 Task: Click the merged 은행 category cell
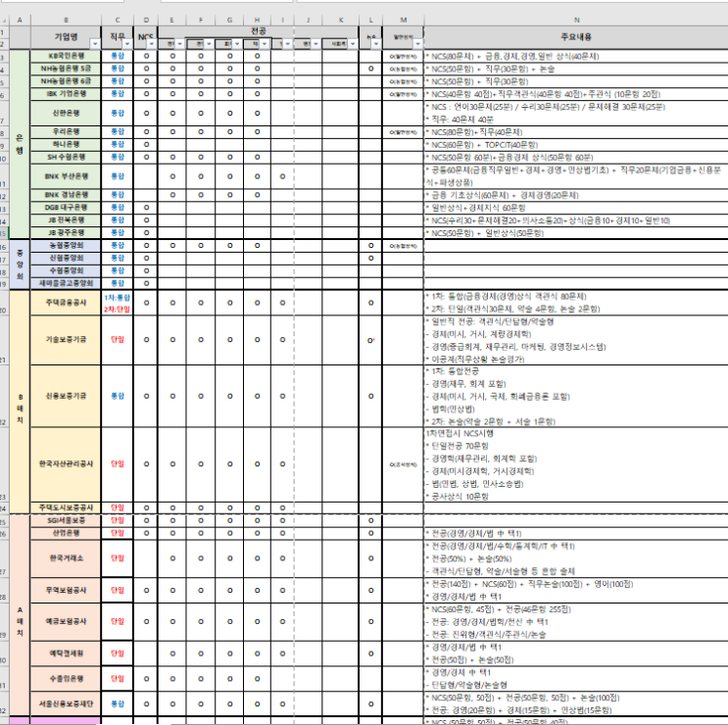click(20, 144)
